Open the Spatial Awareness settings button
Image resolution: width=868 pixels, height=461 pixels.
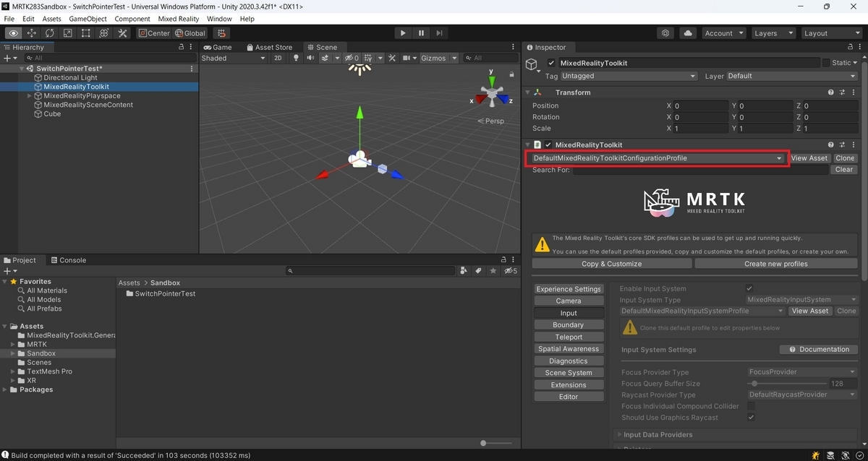point(569,349)
